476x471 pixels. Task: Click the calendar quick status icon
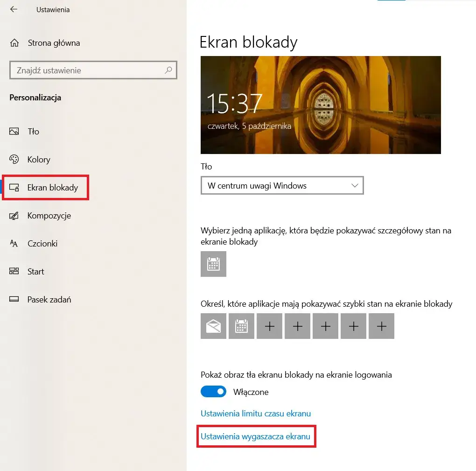click(x=241, y=326)
